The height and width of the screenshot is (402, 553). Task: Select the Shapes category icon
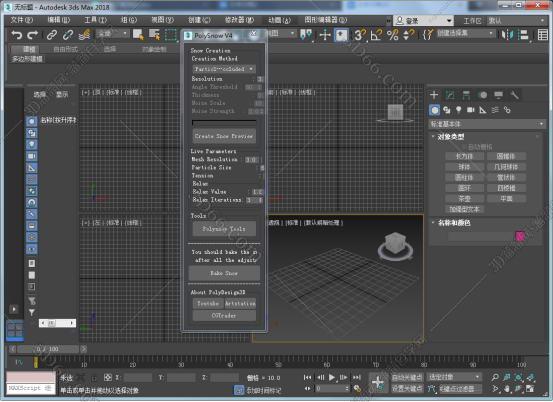coord(447,110)
